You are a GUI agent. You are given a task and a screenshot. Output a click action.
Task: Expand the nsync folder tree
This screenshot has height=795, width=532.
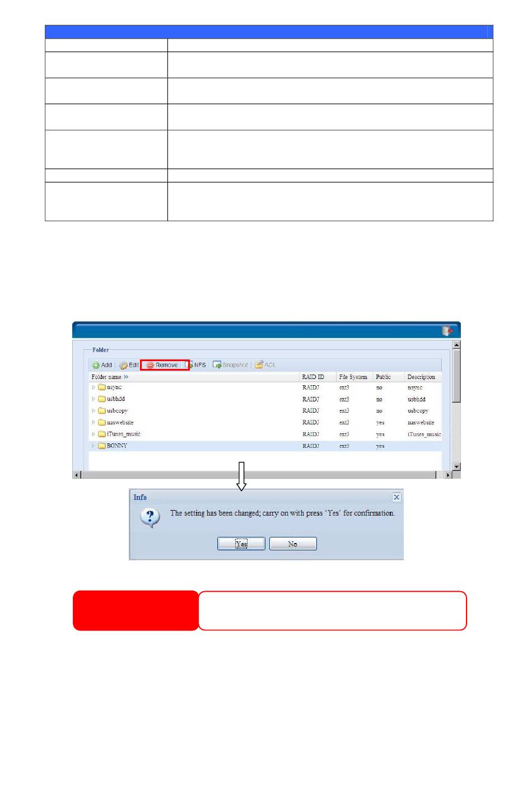click(94, 387)
